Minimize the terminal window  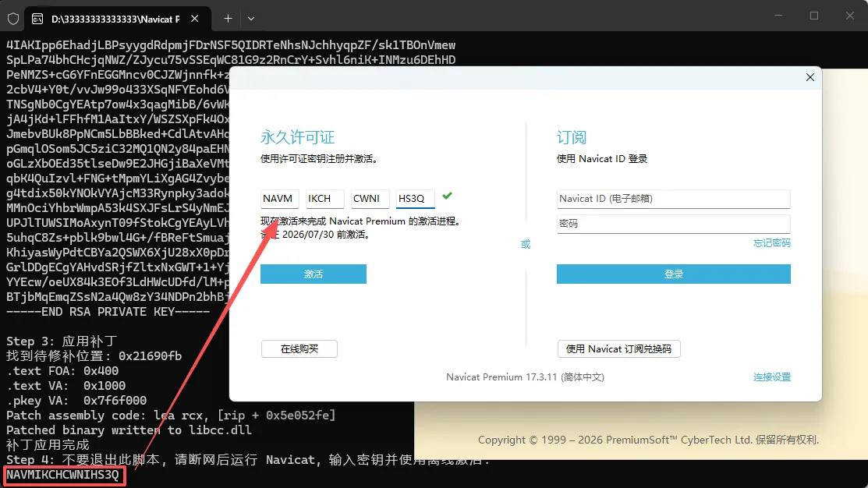coord(778,16)
